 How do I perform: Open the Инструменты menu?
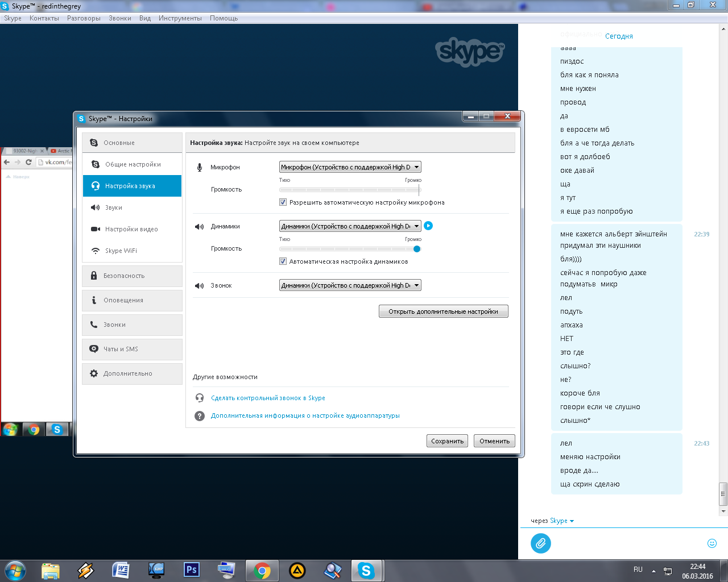coord(180,18)
